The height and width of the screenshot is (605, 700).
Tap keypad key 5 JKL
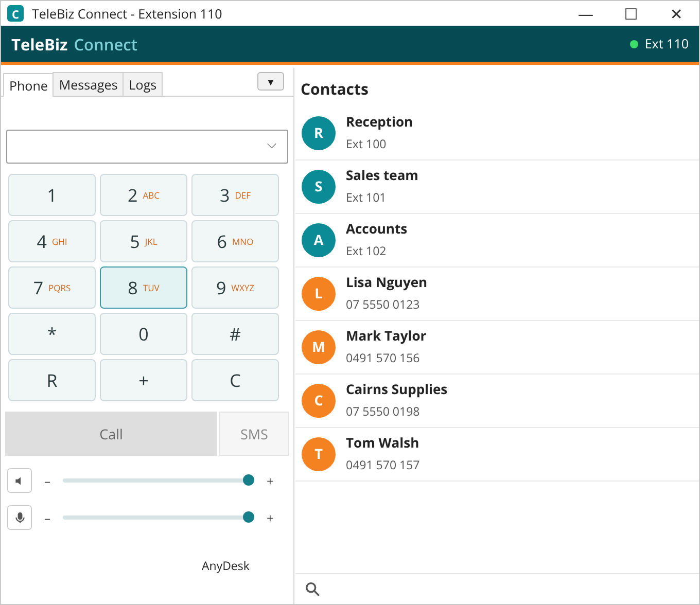(x=144, y=241)
